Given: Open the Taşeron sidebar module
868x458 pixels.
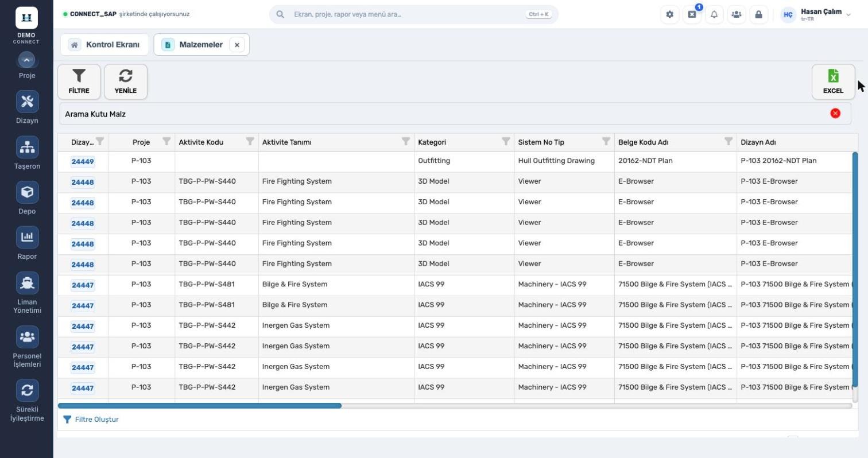Looking at the screenshot, I should pos(27,153).
